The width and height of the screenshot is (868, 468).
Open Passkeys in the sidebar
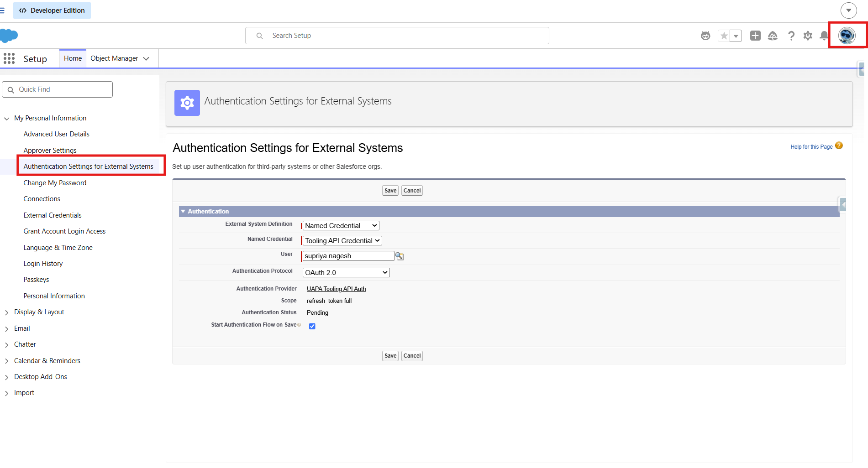pos(36,280)
